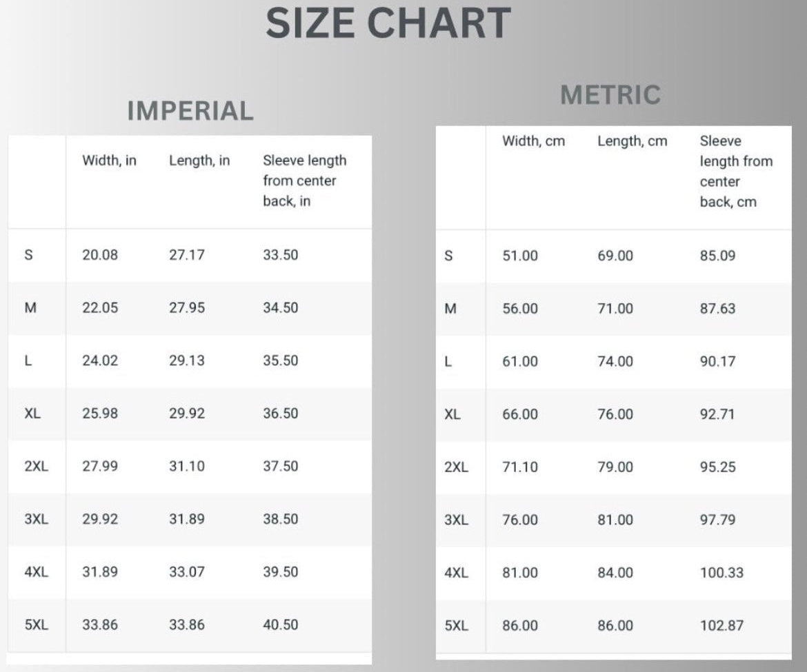Select the "Length, in" column header
This screenshot has width=807, height=672.
click(199, 161)
